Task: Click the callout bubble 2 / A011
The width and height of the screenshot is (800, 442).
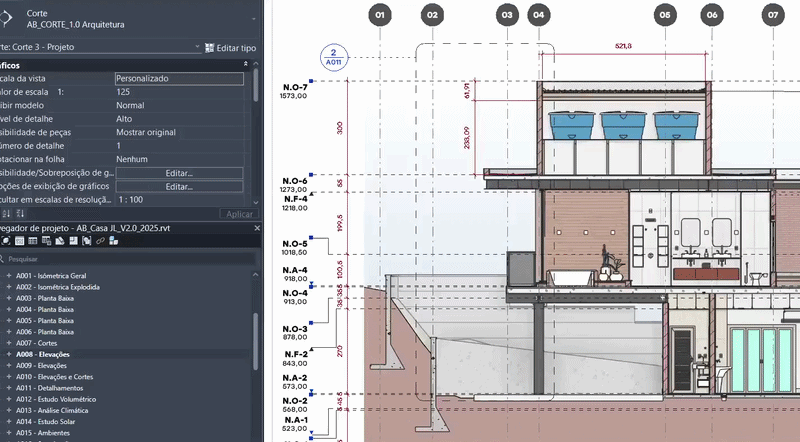Action: coord(334,57)
